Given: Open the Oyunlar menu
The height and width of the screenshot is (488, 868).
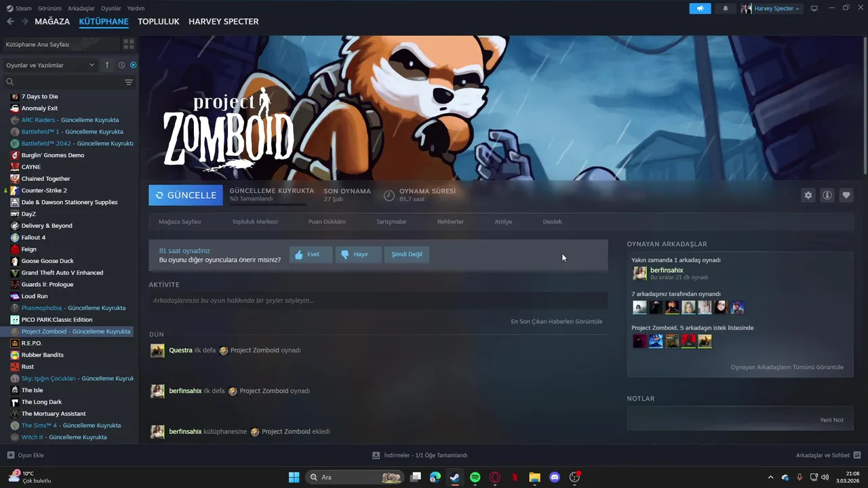Looking at the screenshot, I should (111, 8).
